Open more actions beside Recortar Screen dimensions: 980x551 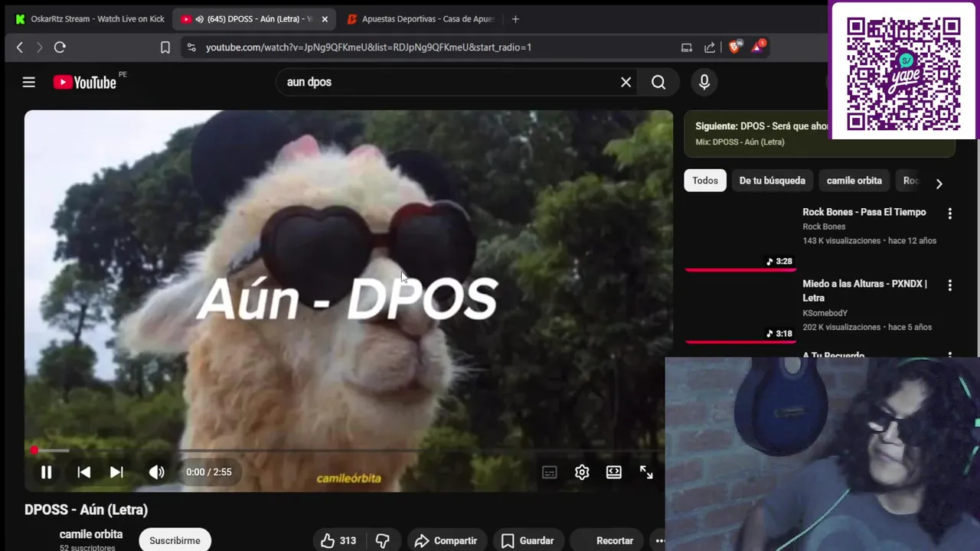coord(659,540)
